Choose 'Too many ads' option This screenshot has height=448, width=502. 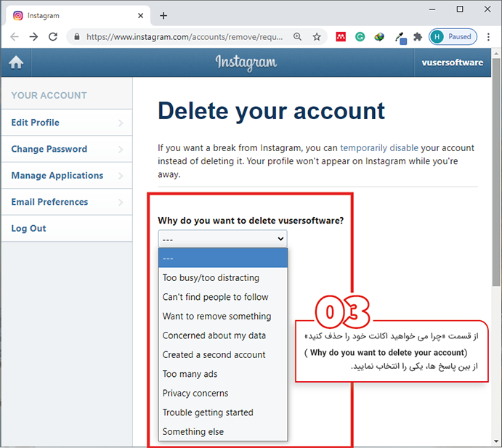click(x=223, y=374)
